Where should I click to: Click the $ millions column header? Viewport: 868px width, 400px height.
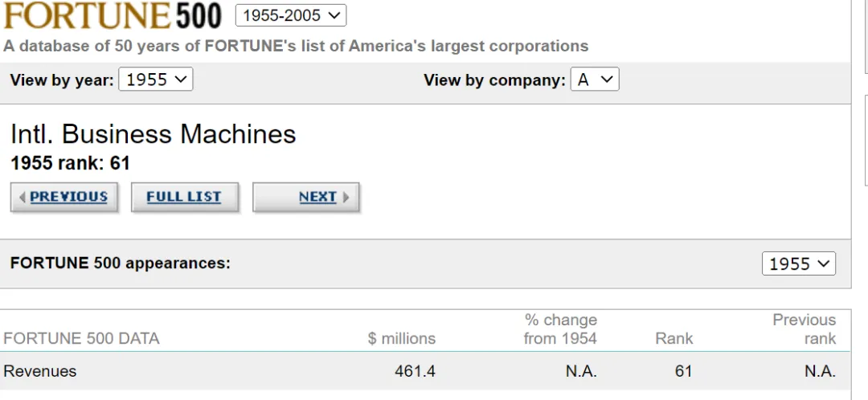point(401,338)
